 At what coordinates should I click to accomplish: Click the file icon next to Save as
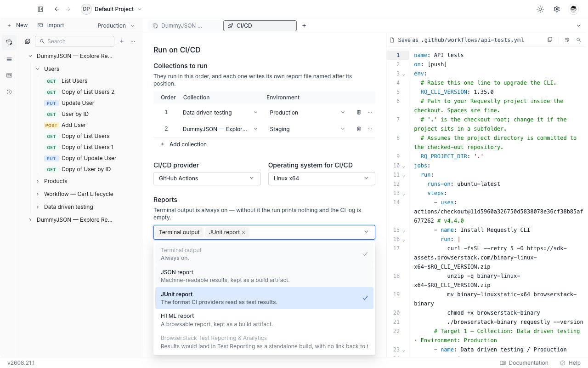click(392, 40)
